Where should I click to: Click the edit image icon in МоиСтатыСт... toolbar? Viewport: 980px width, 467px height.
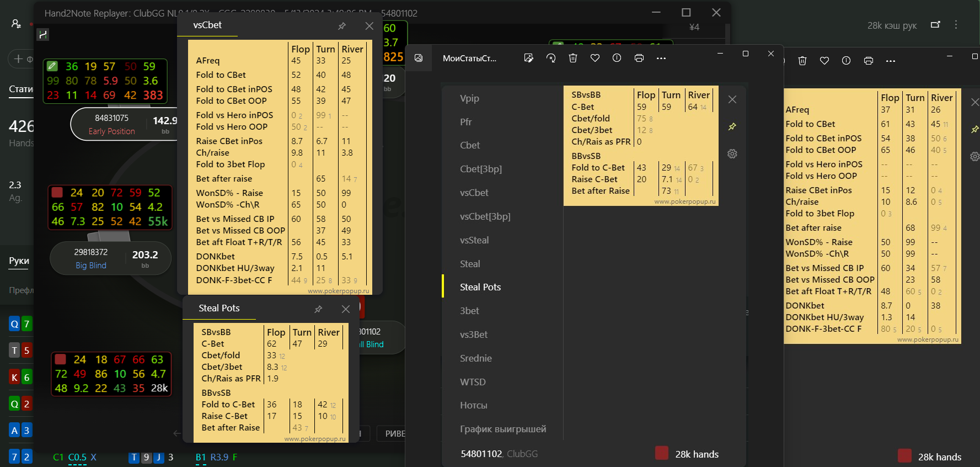click(x=529, y=58)
